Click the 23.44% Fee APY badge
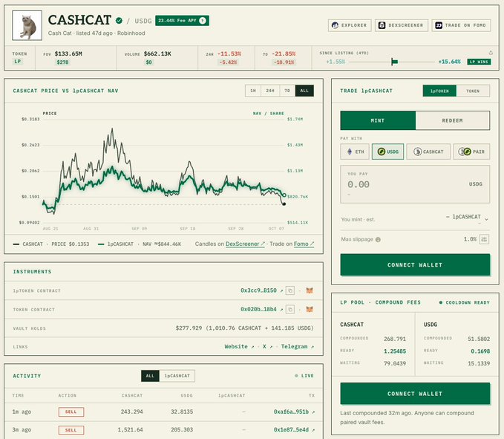Image resolution: width=504 pixels, height=439 pixels. [x=182, y=21]
